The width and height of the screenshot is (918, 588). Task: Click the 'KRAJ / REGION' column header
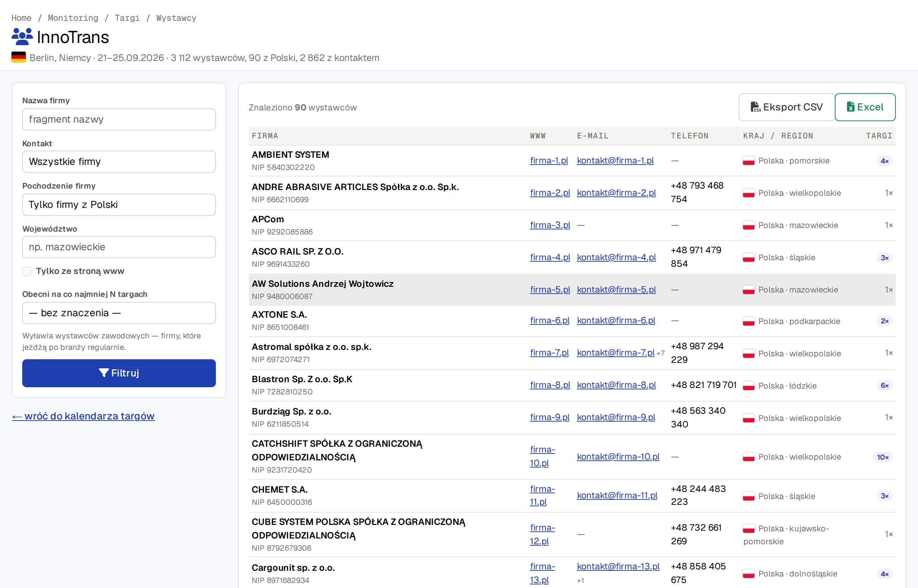778,136
